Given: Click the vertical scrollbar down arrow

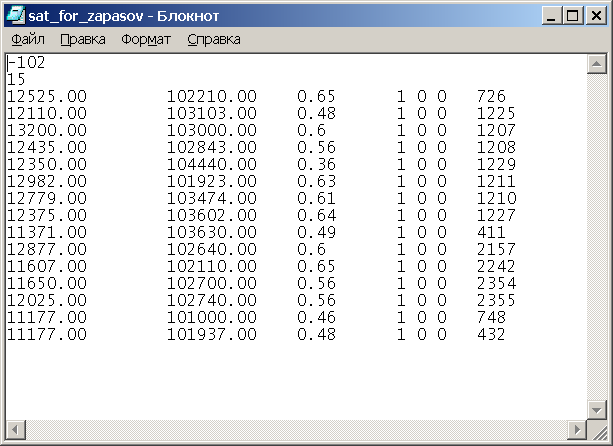Looking at the screenshot, I should 597,410.
